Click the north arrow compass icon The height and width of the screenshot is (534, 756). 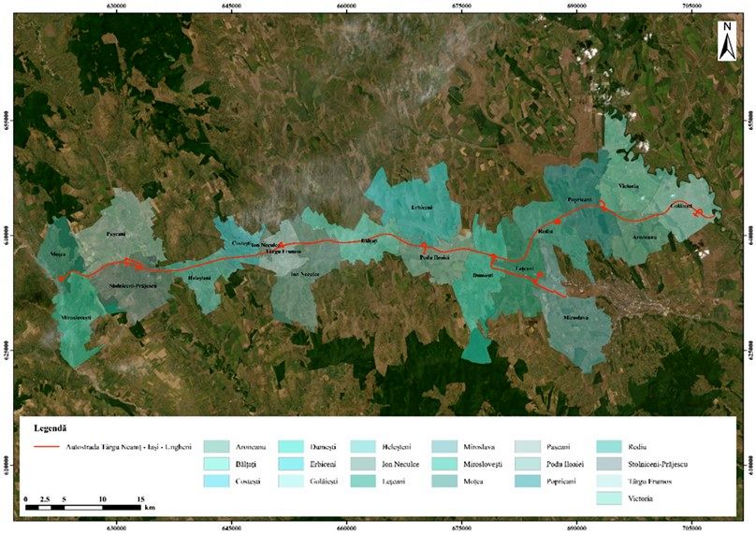[x=727, y=42]
